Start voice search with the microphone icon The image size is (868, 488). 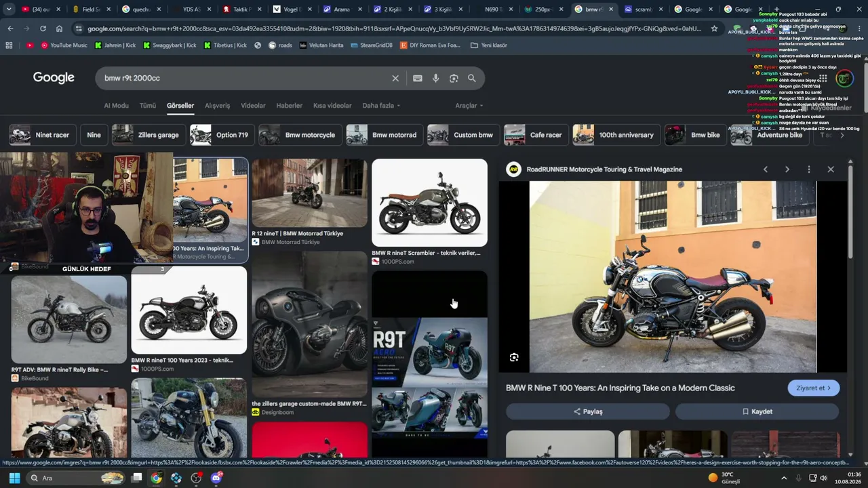pos(436,78)
